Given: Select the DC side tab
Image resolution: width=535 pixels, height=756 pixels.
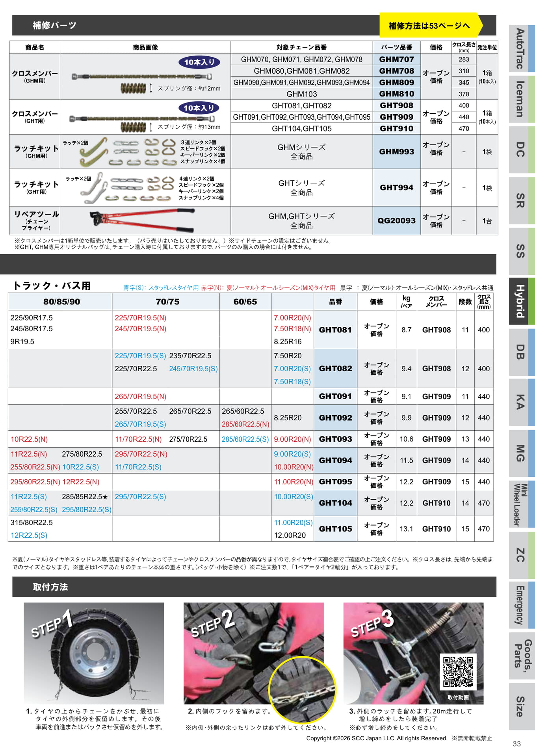Looking at the screenshot, I should tap(522, 150).
